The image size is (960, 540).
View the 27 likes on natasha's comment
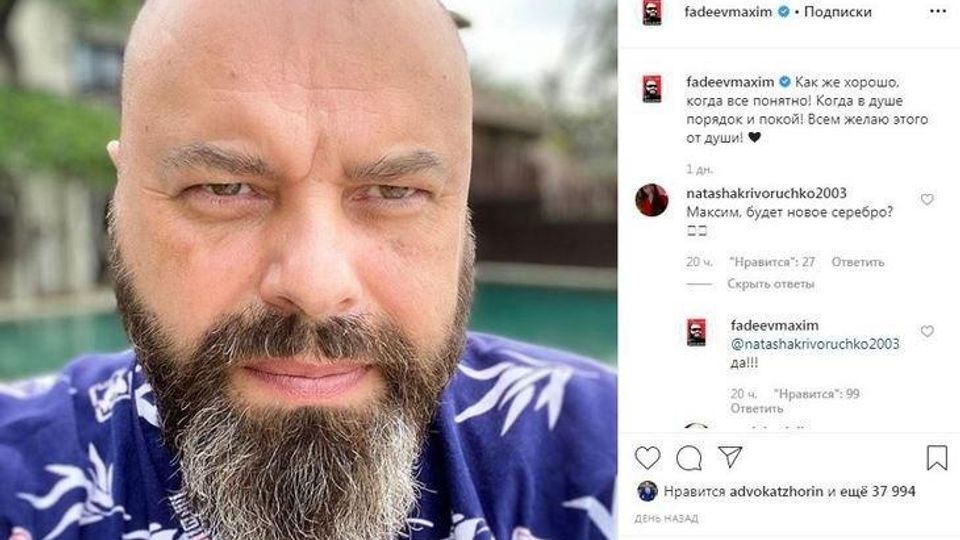771,261
